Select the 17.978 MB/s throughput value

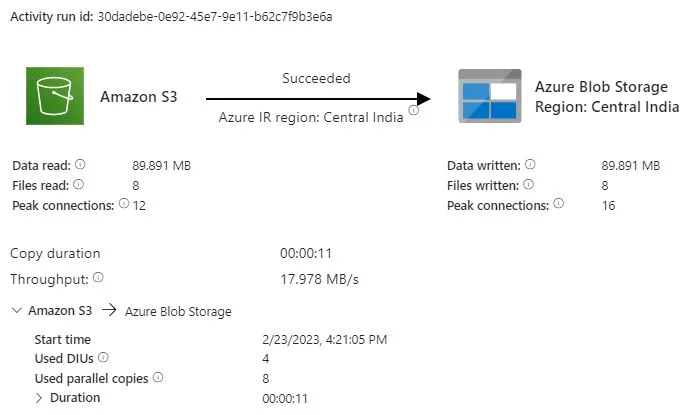click(319, 279)
